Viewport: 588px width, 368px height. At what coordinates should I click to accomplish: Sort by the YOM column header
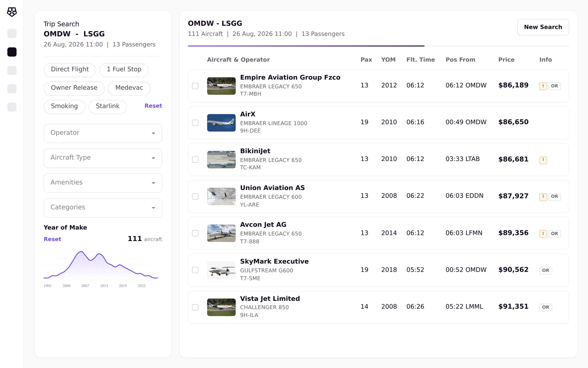tap(388, 60)
